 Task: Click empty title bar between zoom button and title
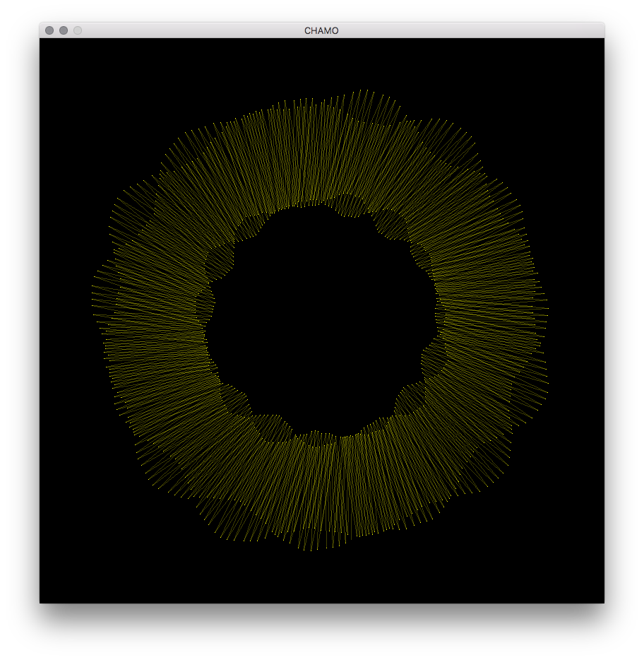(191, 30)
